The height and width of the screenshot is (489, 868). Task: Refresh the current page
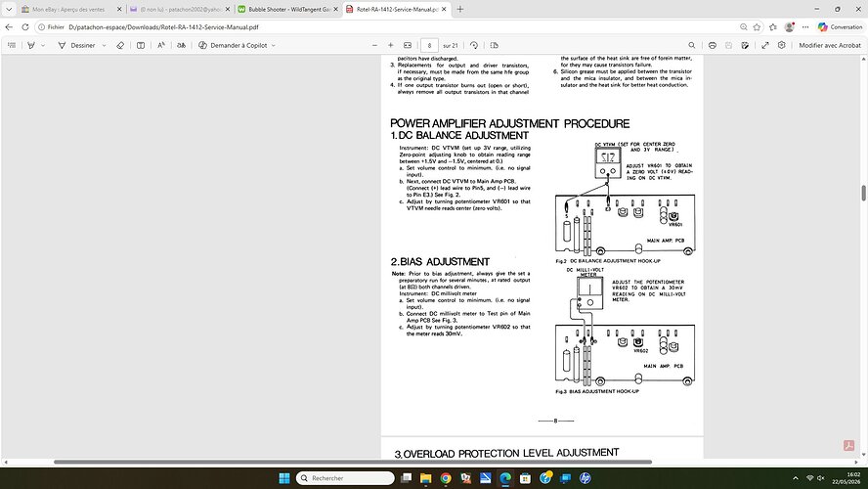click(x=24, y=26)
